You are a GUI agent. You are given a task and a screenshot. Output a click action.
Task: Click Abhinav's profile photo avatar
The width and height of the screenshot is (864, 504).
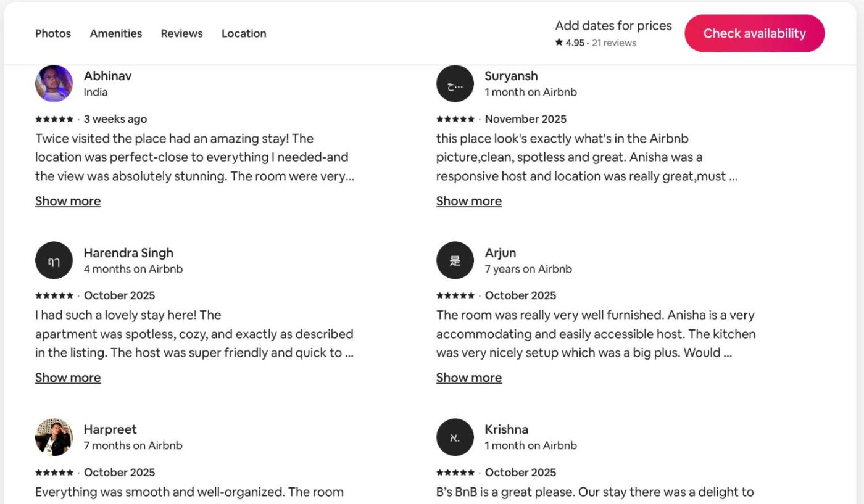[x=54, y=83]
